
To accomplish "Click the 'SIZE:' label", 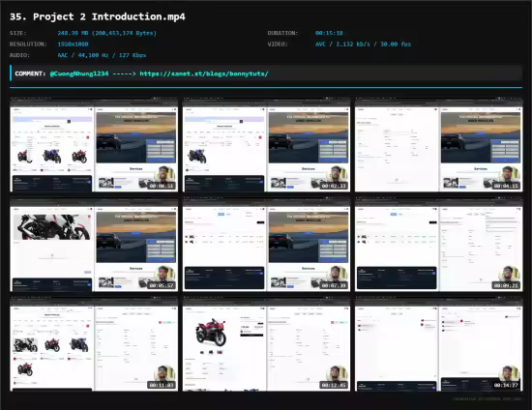I will tap(18, 33).
